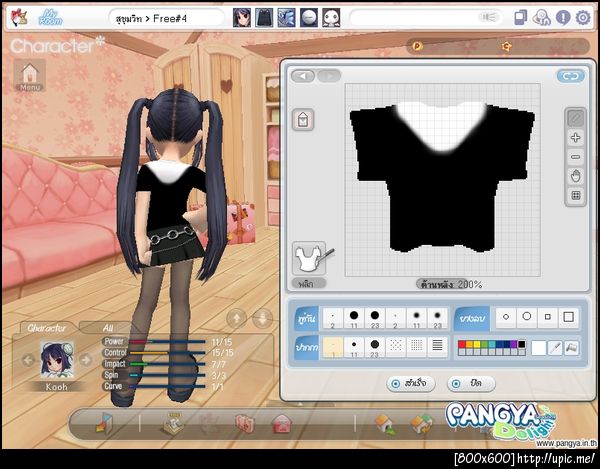Open the My Room icon
This screenshot has width=600, height=469.
coord(51,18)
